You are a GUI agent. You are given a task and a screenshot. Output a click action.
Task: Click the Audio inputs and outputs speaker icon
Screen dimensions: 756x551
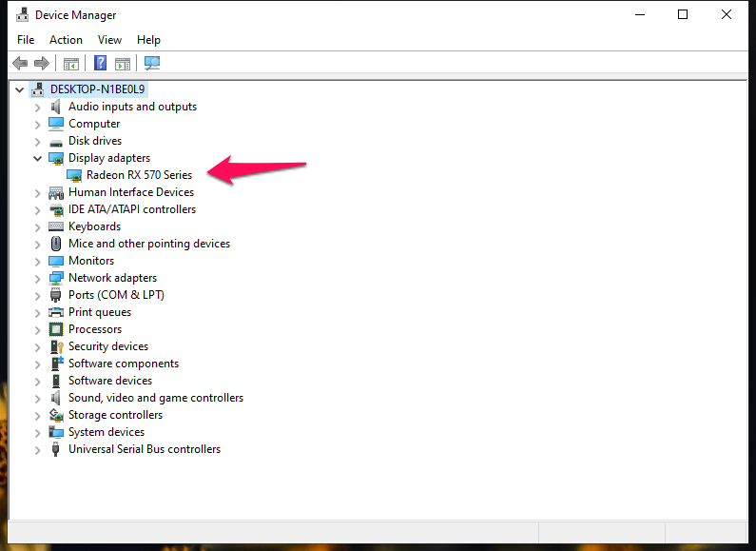point(56,107)
